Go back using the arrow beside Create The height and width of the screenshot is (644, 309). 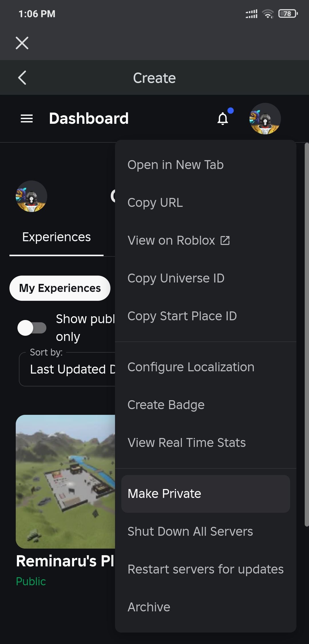22,78
